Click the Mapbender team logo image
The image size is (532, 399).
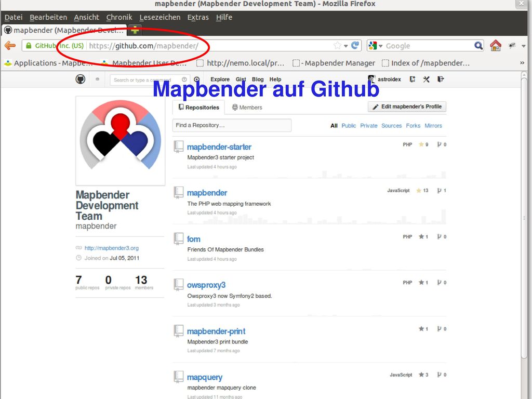(x=121, y=140)
